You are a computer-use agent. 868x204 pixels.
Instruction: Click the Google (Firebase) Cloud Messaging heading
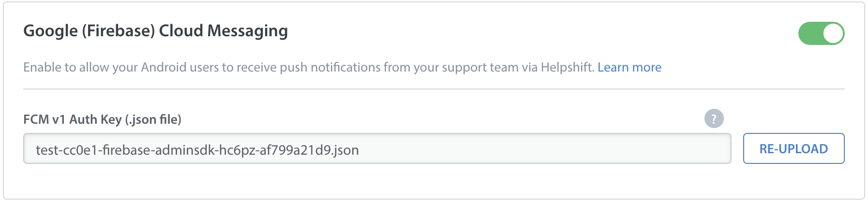[156, 31]
